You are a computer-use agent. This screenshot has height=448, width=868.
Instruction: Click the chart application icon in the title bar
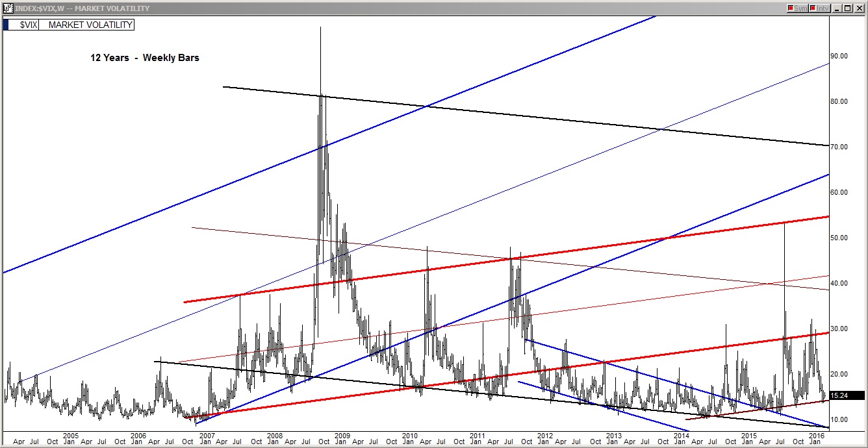point(7,8)
